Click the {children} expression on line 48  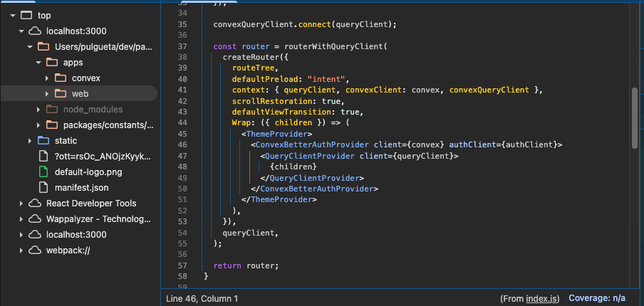294,167
